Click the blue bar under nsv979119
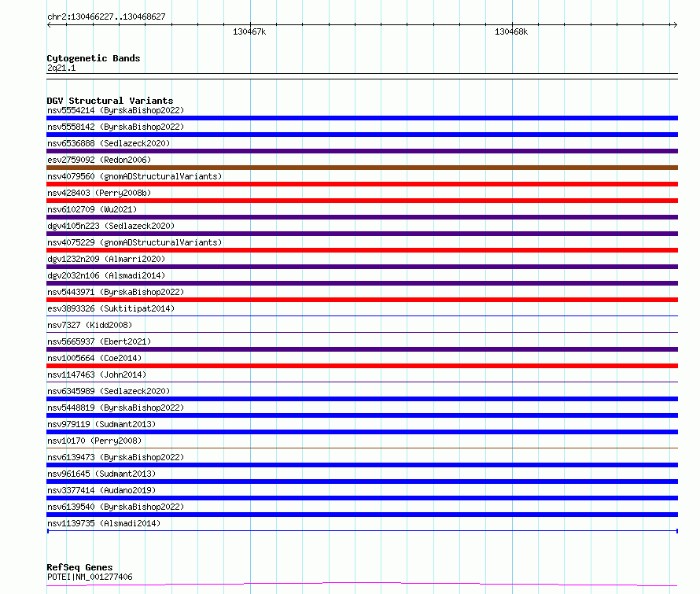 (362, 432)
